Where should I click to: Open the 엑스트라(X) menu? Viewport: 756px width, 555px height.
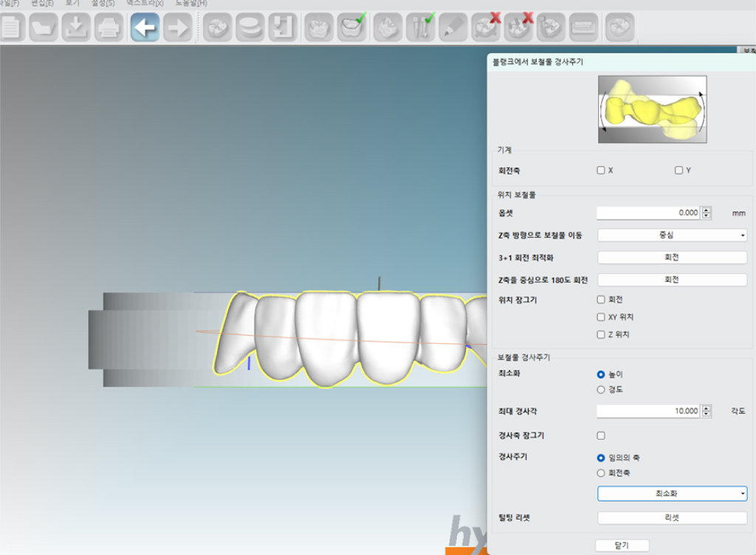pyautogui.click(x=145, y=3)
